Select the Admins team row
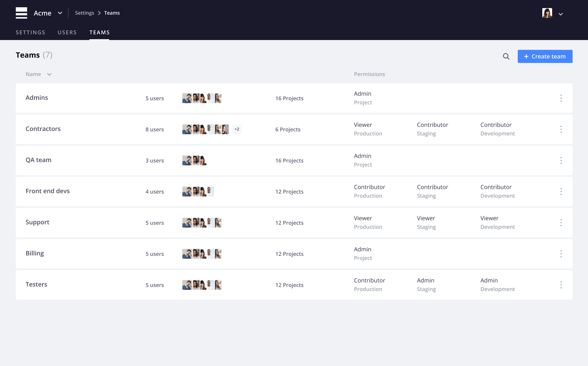Image resolution: width=588 pixels, height=366 pixels. pos(294,98)
